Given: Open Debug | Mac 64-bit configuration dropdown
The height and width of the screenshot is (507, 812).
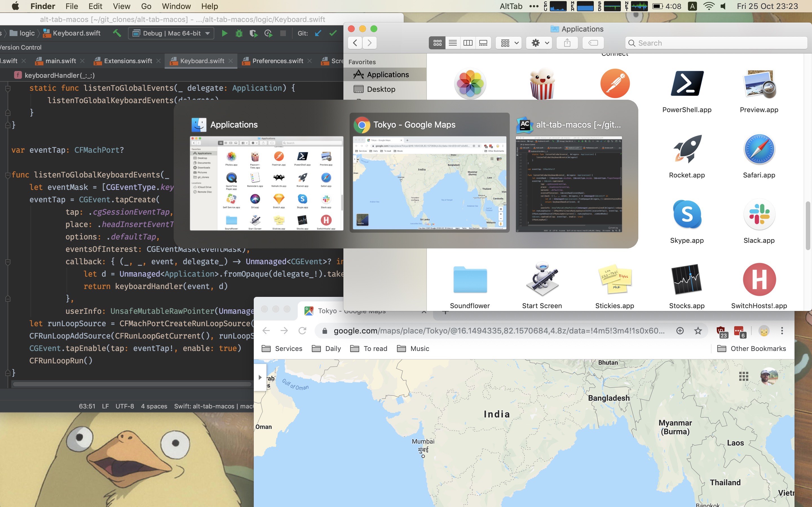Looking at the screenshot, I should (x=171, y=33).
